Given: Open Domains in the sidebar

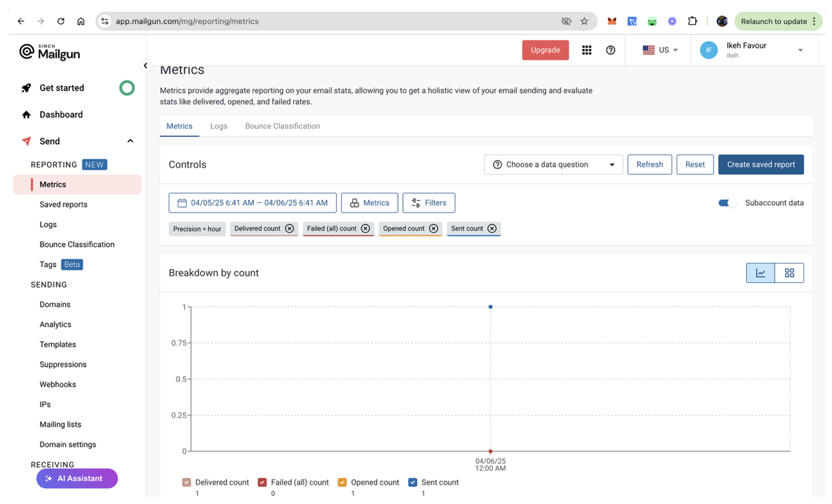Looking at the screenshot, I should [x=55, y=305].
